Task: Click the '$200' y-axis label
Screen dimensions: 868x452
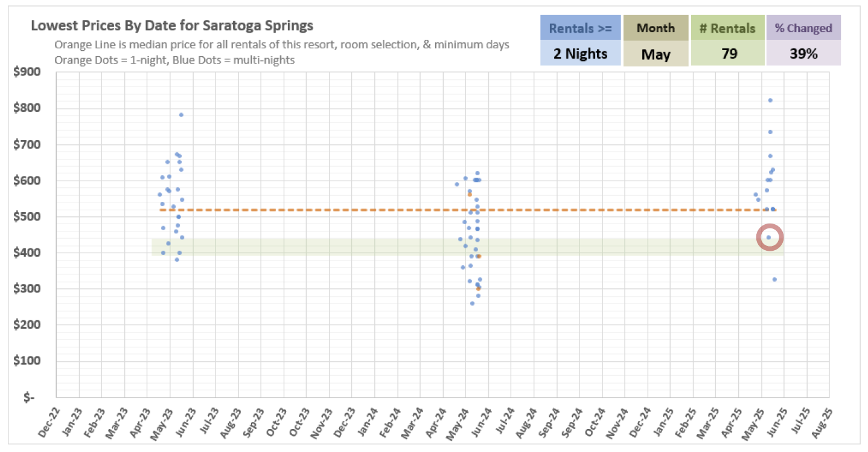Action: [27, 325]
